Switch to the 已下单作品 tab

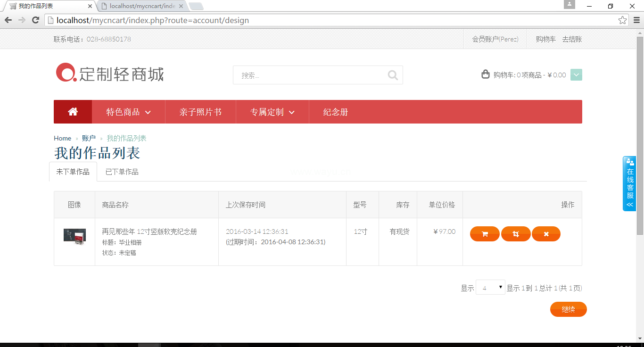[122, 172]
